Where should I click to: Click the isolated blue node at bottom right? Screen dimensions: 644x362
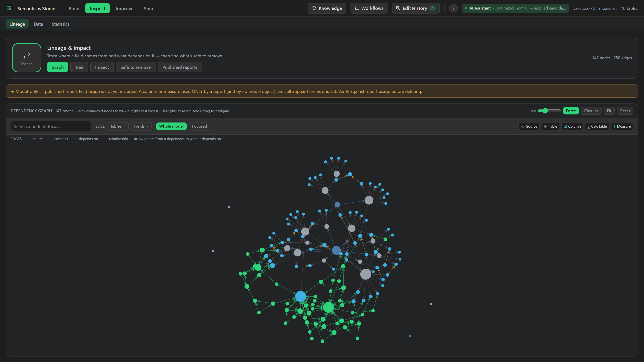(x=410, y=336)
